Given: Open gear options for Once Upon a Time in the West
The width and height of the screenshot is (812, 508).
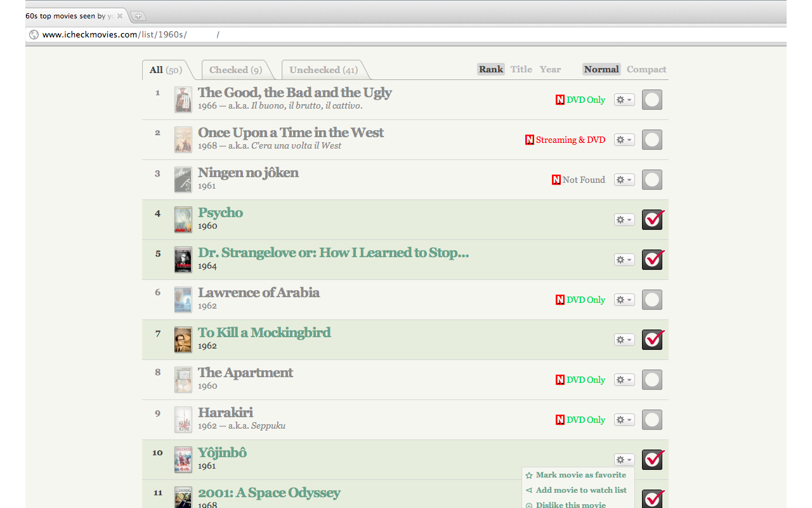Looking at the screenshot, I should coord(624,140).
